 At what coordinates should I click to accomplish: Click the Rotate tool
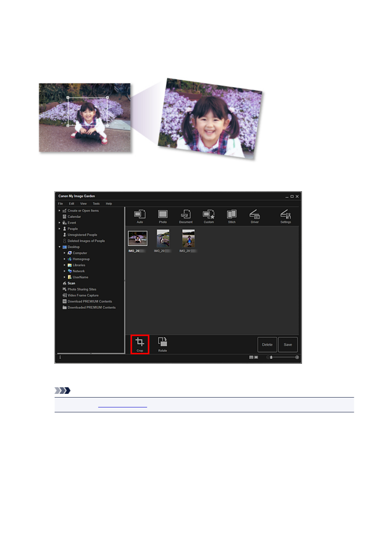pyautogui.click(x=163, y=345)
